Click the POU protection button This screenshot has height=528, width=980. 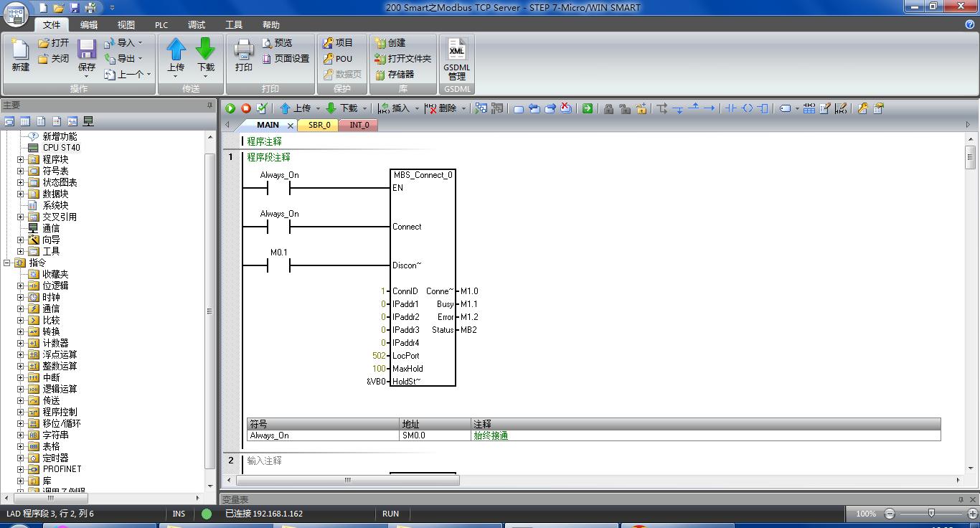[x=338, y=59]
